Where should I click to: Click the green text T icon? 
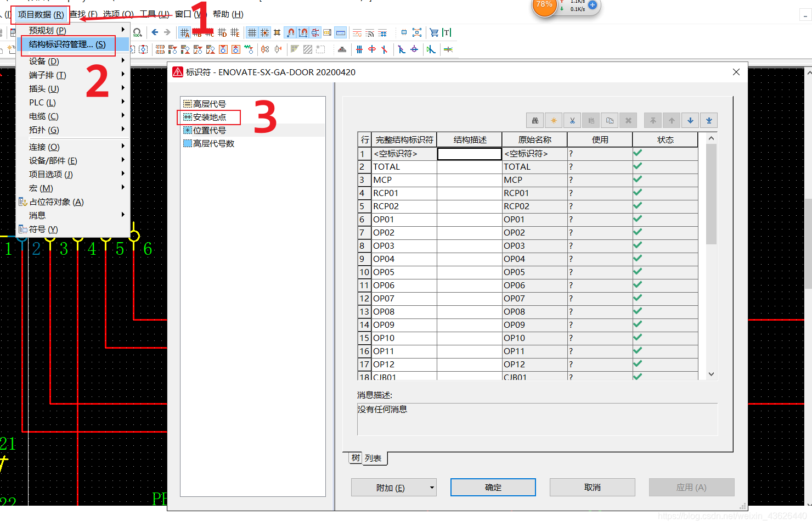click(447, 32)
